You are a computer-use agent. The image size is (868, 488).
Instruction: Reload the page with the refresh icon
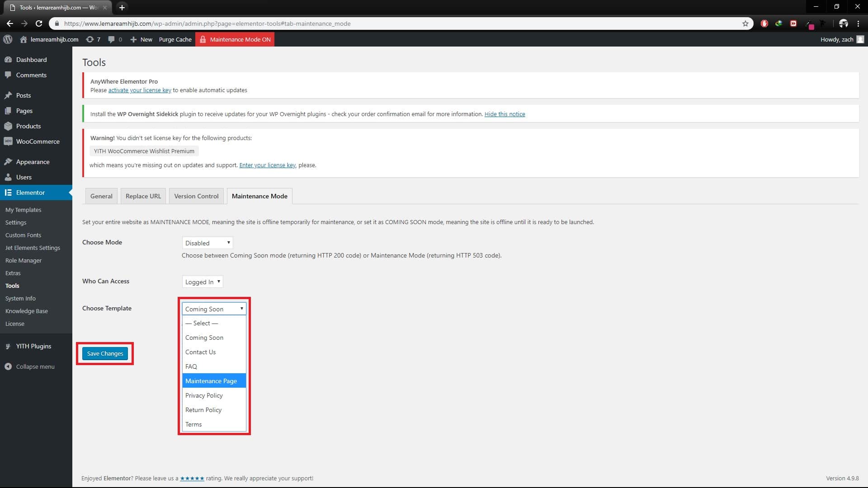(39, 23)
